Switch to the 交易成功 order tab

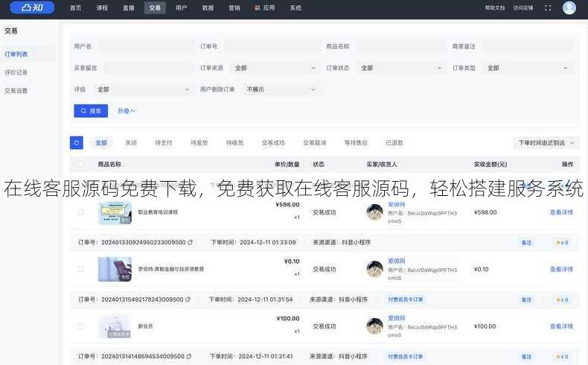click(273, 143)
